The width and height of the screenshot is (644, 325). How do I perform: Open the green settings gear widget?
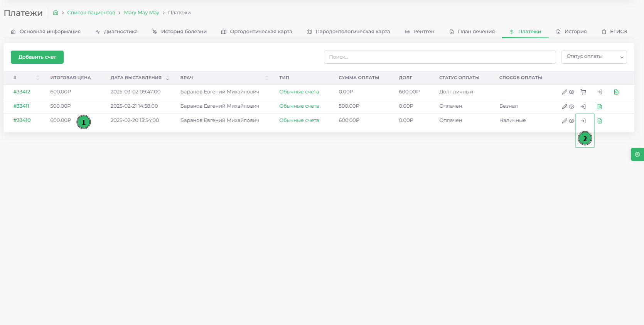click(637, 154)
